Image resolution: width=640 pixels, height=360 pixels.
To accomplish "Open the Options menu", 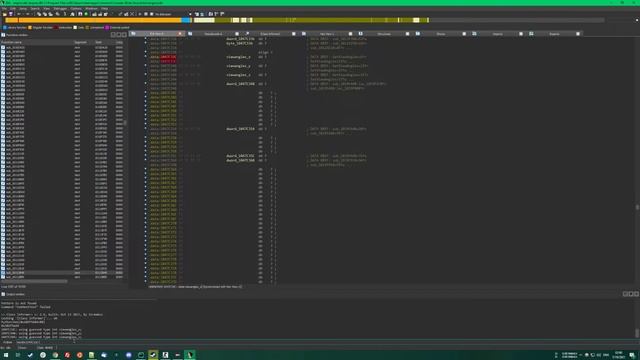I will click(x=76, y=8).
